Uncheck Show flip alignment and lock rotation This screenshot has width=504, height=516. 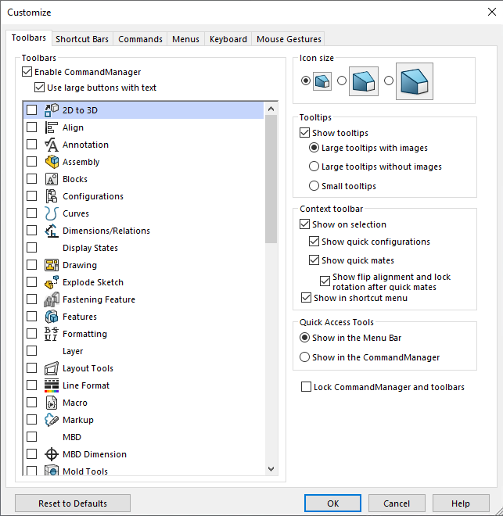[325, 281]
